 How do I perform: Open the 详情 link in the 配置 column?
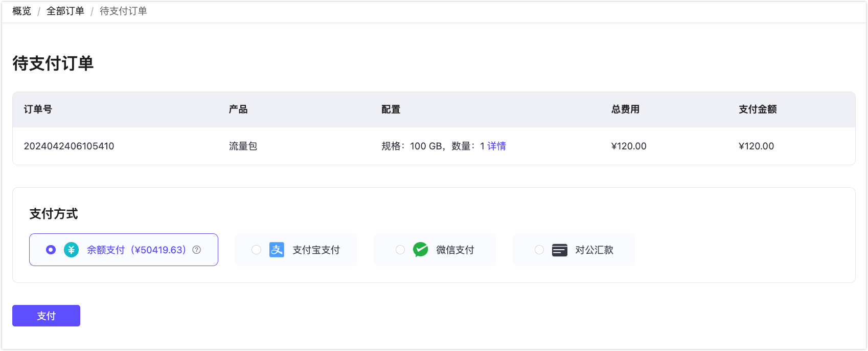496,146
